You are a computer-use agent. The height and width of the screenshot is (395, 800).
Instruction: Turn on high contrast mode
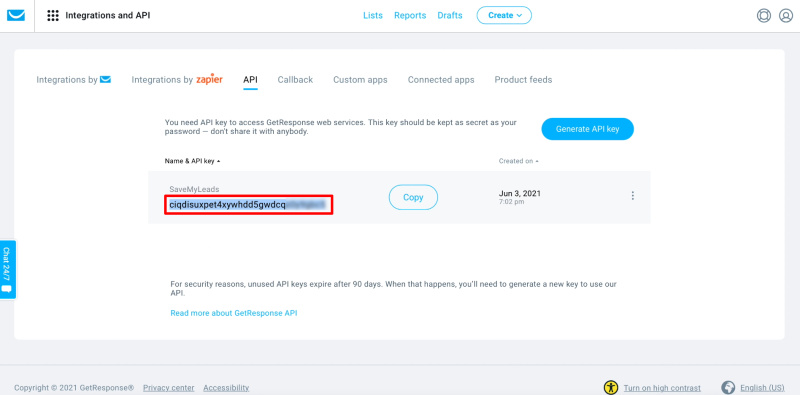pyautogui.click(x=662, y=388)
